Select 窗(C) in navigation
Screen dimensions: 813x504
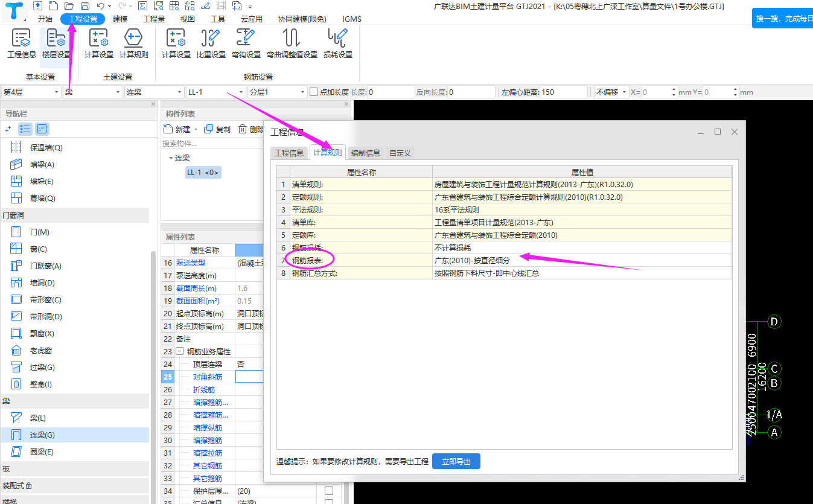point(37,249)
